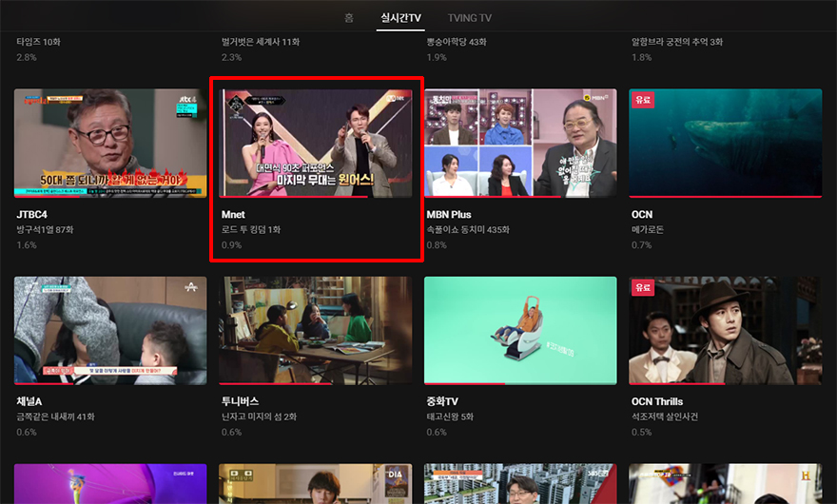Click the OCN Thrills channel name
This screenshot has width=837, height=504.
coord(657,401)
